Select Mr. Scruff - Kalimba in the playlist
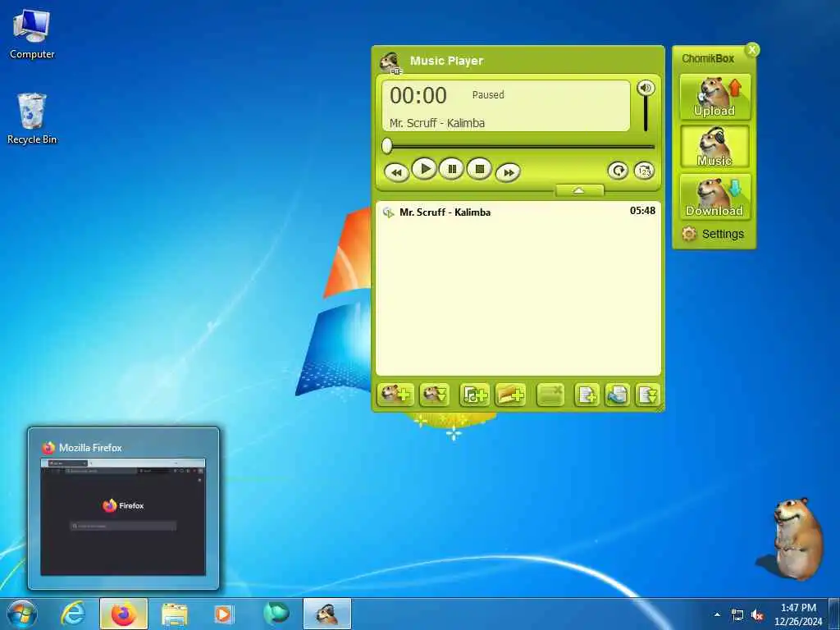Image resolution: width=840 pixels, height=630 pixels. tap(518, 212)
